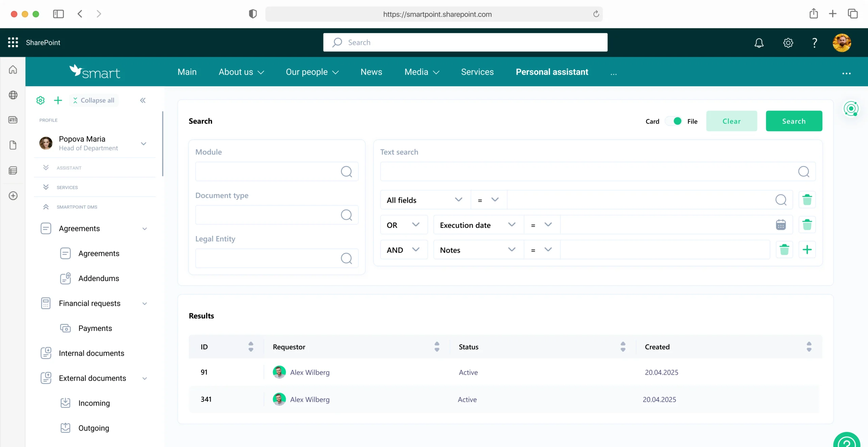Open the help question mark icon

(x=814, y=43)
